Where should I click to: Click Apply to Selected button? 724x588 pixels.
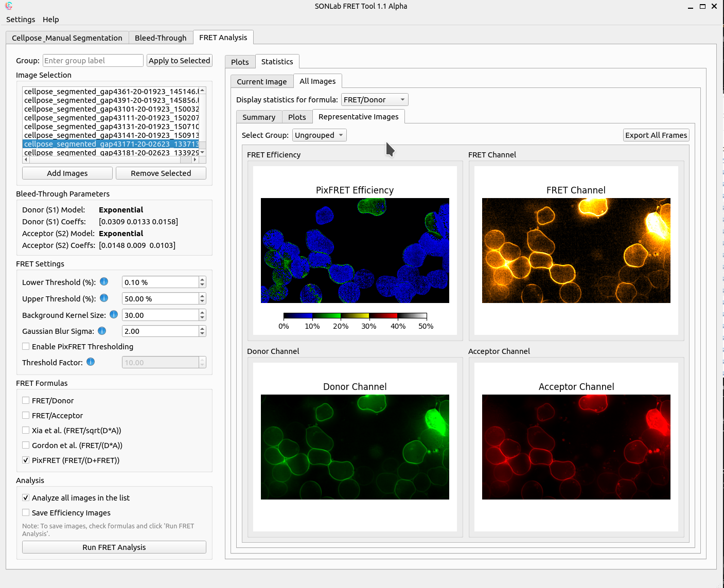[x=180, y=61]
